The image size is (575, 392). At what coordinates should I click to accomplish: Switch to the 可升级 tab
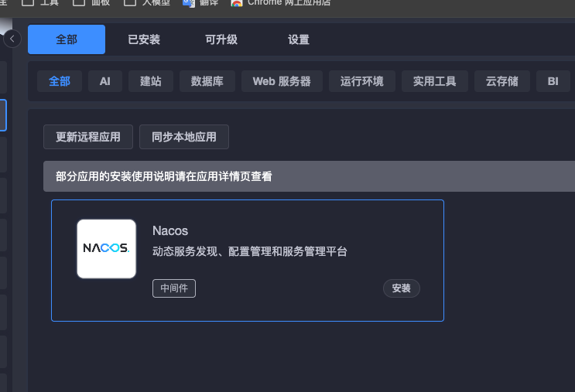click(x=221, y=39)
